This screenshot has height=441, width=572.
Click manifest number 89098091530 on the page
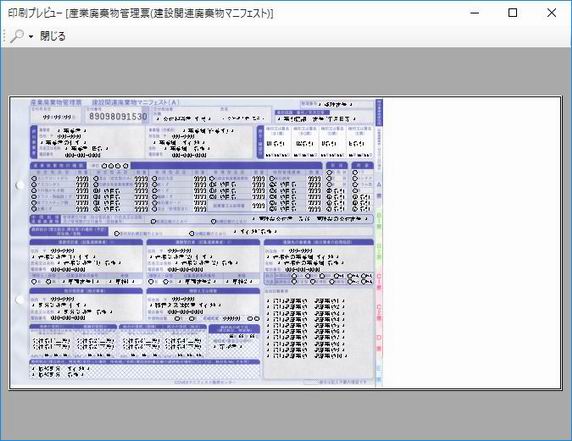click(x=118, y=117)
